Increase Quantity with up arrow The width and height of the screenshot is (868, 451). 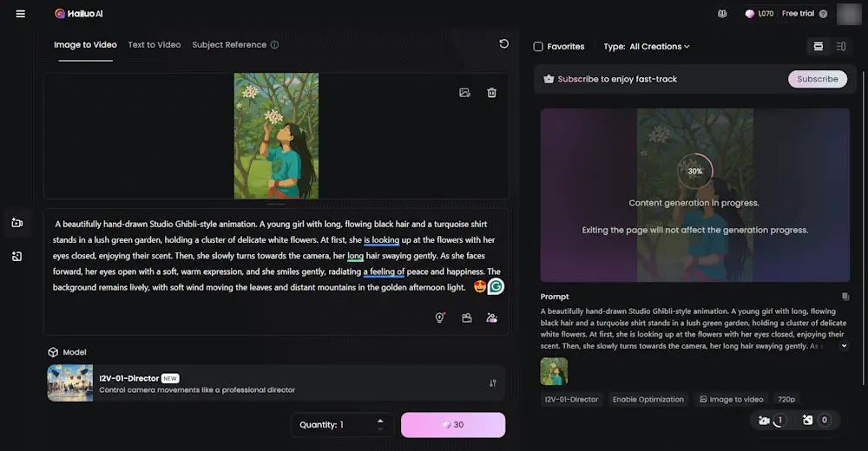point(380,421)
